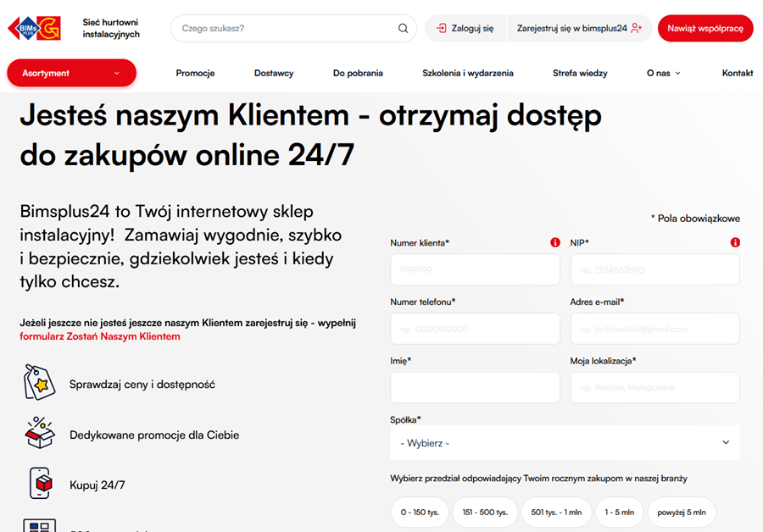Go to Dostawcy
This screenshot has width=763, height=532.
274,73
